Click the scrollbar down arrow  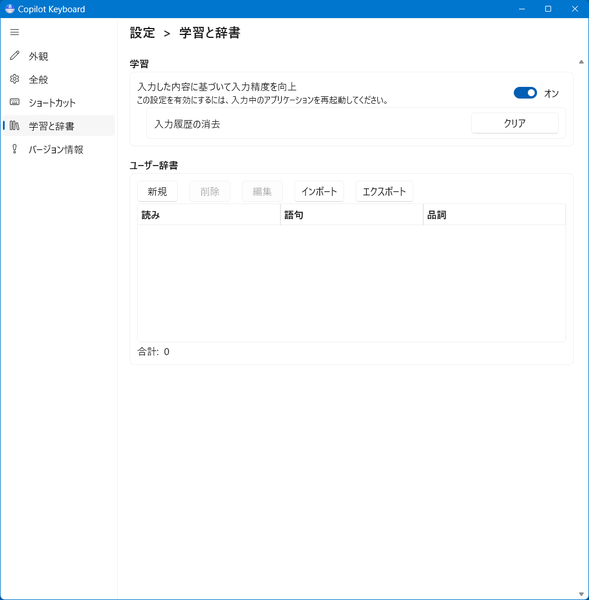(x=581, y=594)
